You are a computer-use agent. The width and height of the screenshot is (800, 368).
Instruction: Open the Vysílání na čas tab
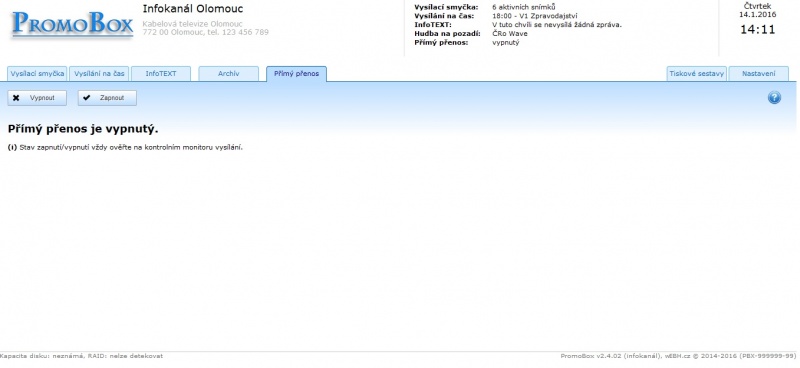point(99,73)
